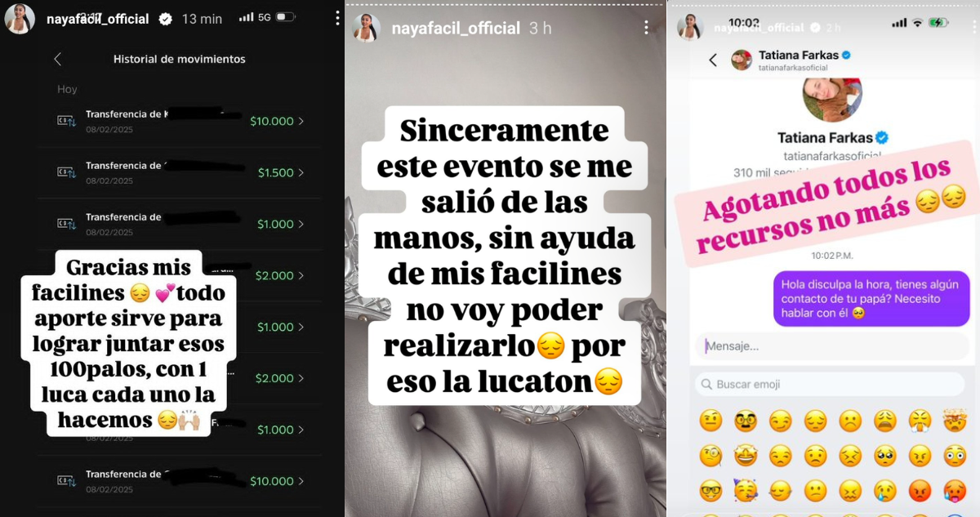The width and height of the screenshot is (980, 517).
Task: Expand the $1.500 transfer entry
Action: coord(180,172)
